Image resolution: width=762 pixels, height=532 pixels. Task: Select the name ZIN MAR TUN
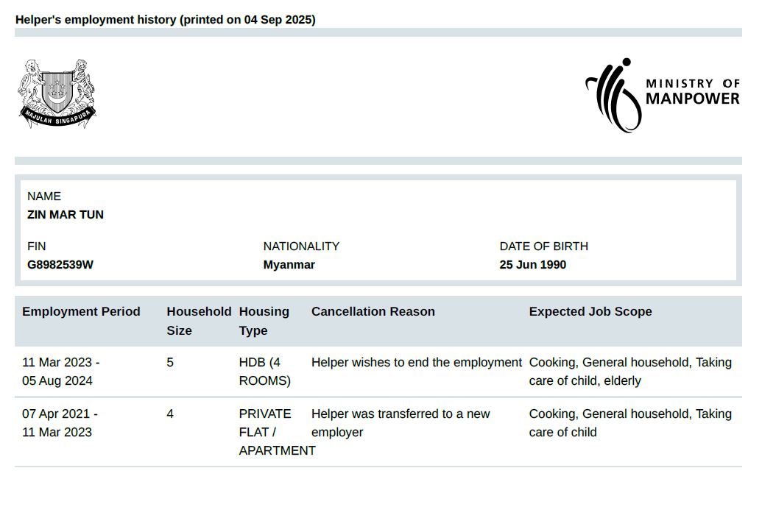[66, 215]
